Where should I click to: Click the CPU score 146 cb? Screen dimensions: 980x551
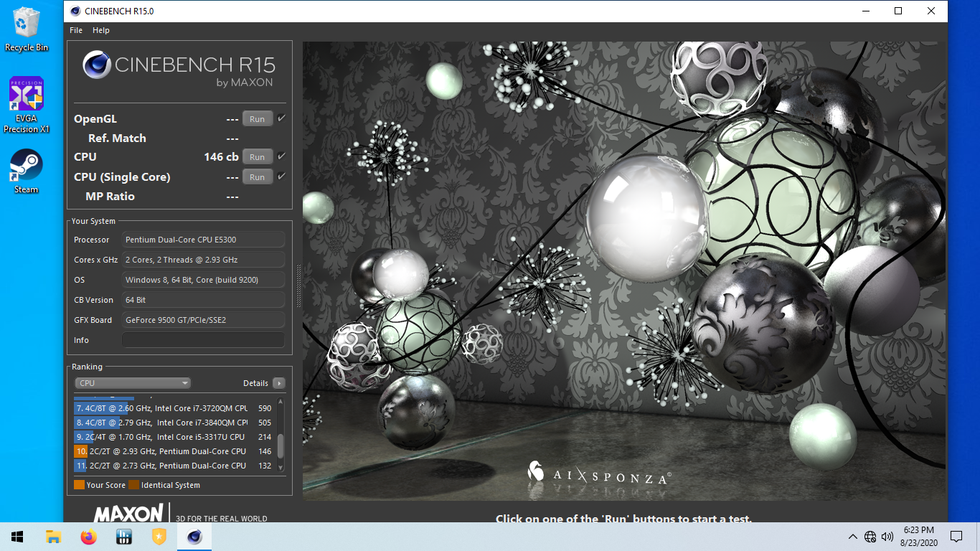pos(221,156)
